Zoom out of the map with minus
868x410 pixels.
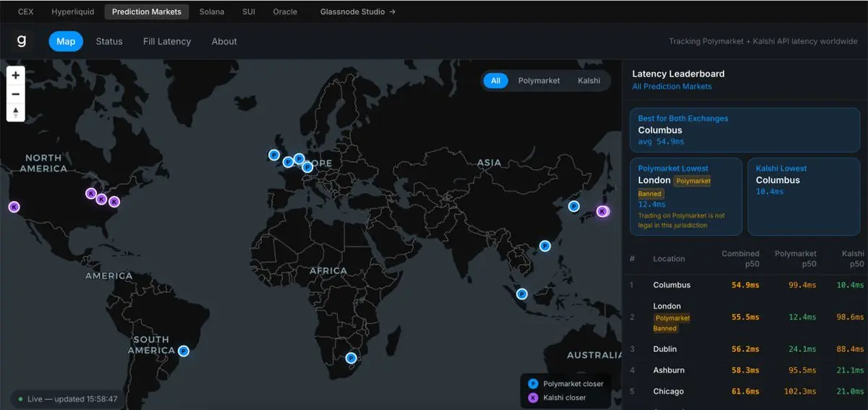[x=15, y=93]
